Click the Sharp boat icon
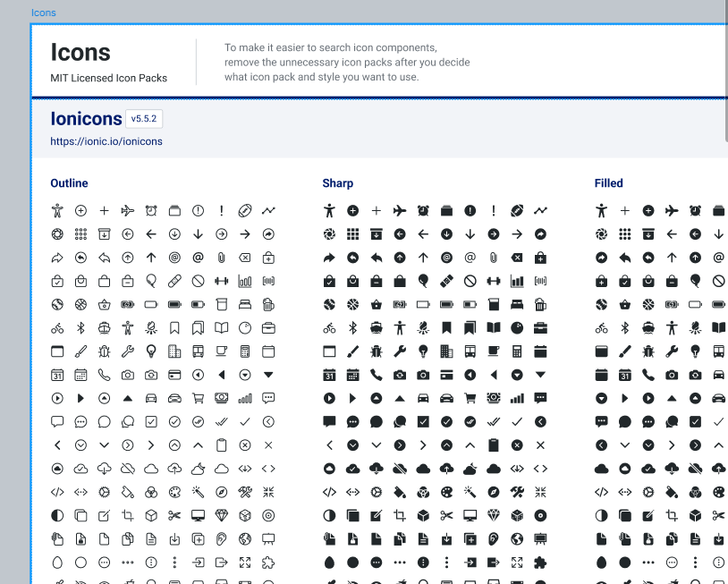728x584 pixels. click(376, 328)
